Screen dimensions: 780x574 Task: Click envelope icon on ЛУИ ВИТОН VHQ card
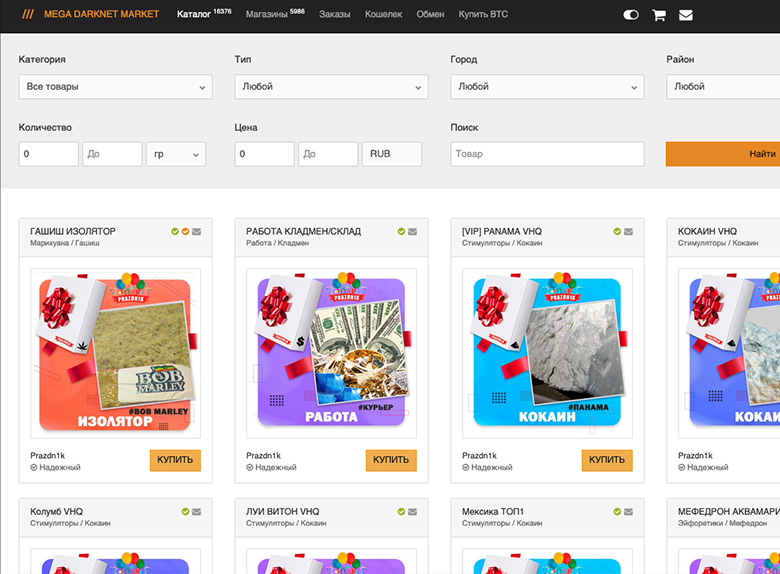pyautogui.click(x=412, y=511)
